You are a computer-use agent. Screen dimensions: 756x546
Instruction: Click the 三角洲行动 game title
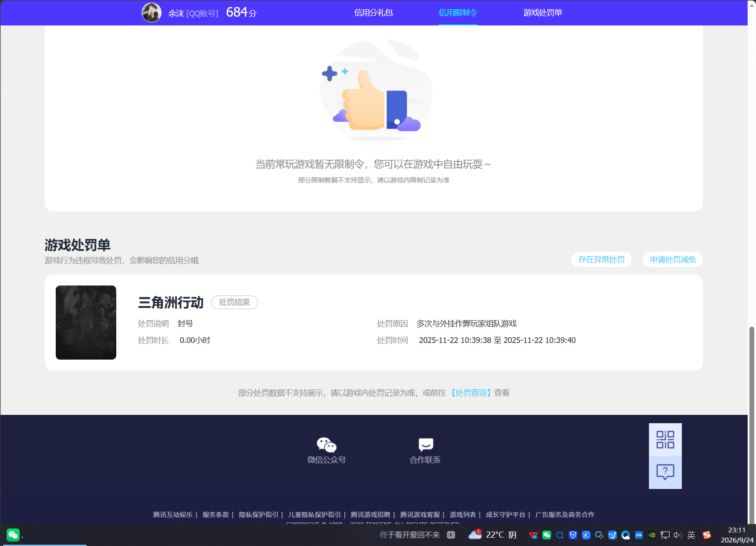click(171, 302)
